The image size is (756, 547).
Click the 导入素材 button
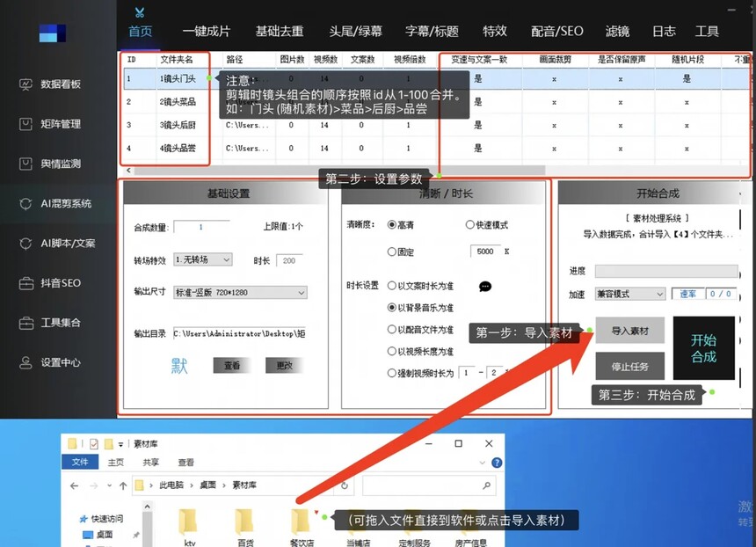pyautogui.click(x=629, y=332)
